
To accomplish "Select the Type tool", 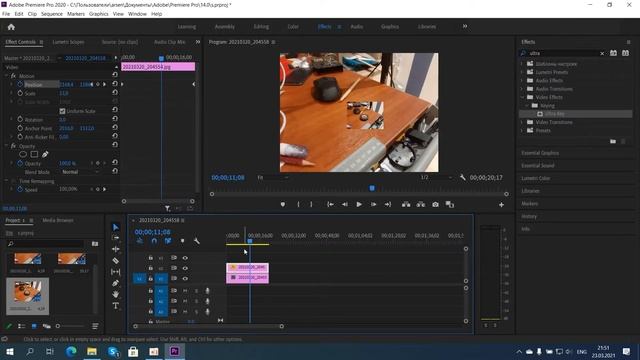I will coord(116,306).
